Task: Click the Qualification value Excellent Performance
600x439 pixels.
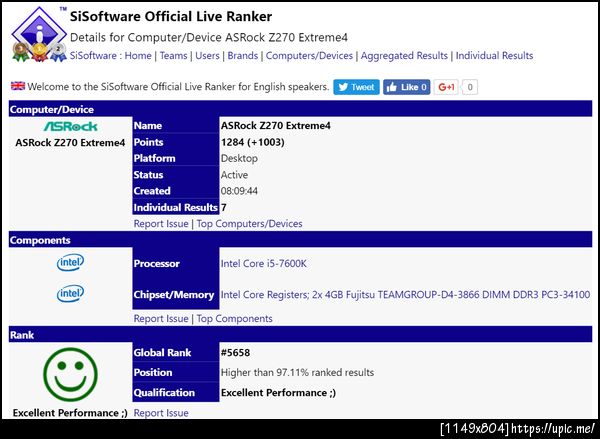Action: tap(278, 393)
